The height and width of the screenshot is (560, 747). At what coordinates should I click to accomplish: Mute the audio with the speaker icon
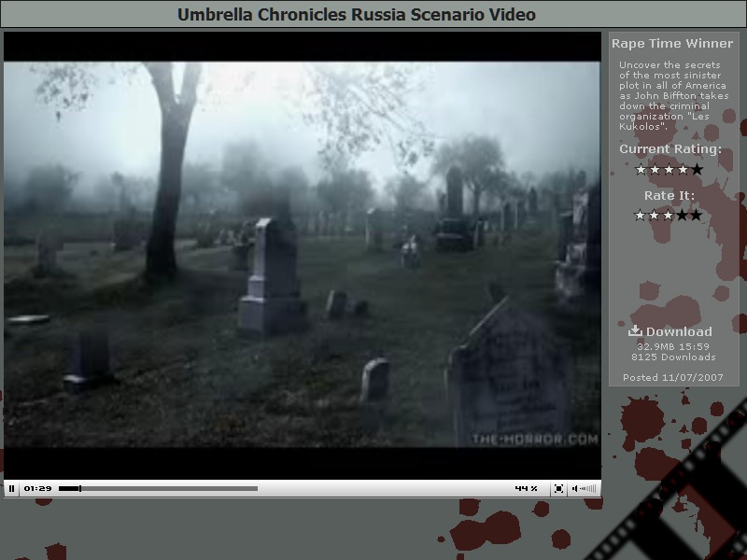(x=575, y=488)
